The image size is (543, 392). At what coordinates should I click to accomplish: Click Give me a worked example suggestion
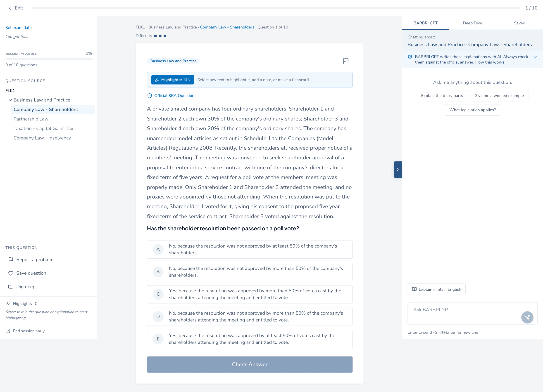click(x=499, y=96)
